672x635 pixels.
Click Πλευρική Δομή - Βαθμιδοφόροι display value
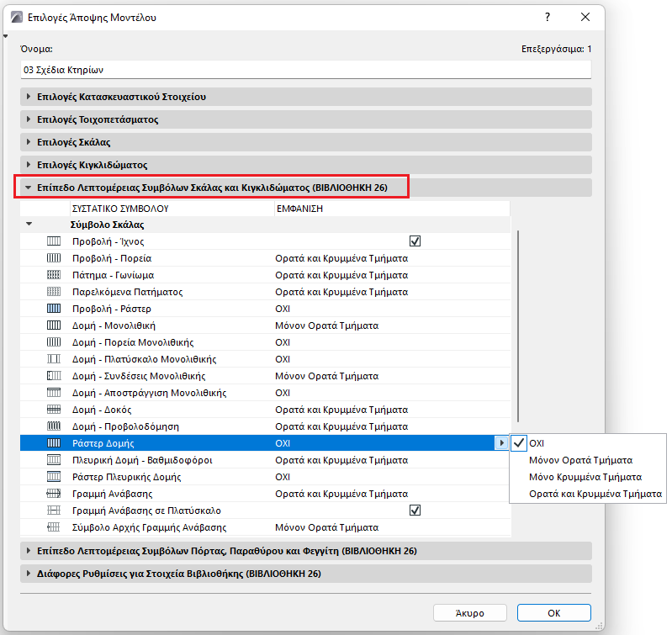(341, 460)
